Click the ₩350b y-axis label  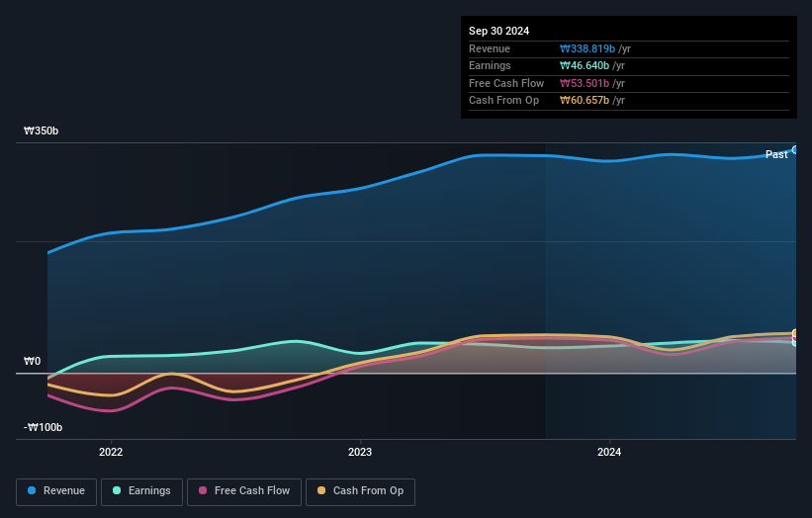(x=41, y=130)
